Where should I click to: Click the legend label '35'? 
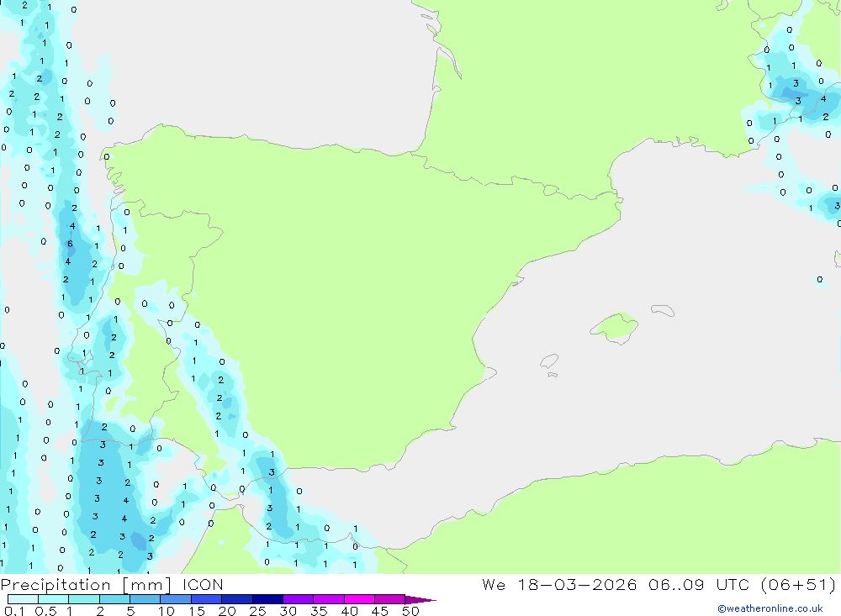[x=319, y=611]
